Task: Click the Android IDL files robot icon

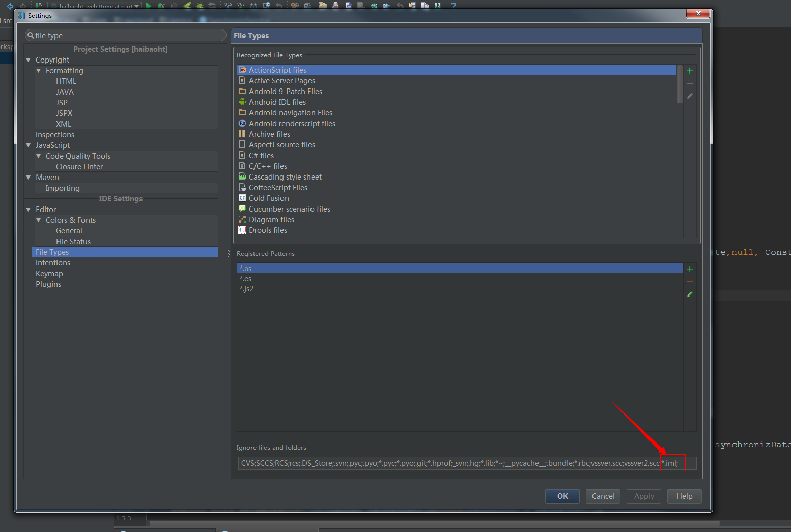Action: [243, 102]
